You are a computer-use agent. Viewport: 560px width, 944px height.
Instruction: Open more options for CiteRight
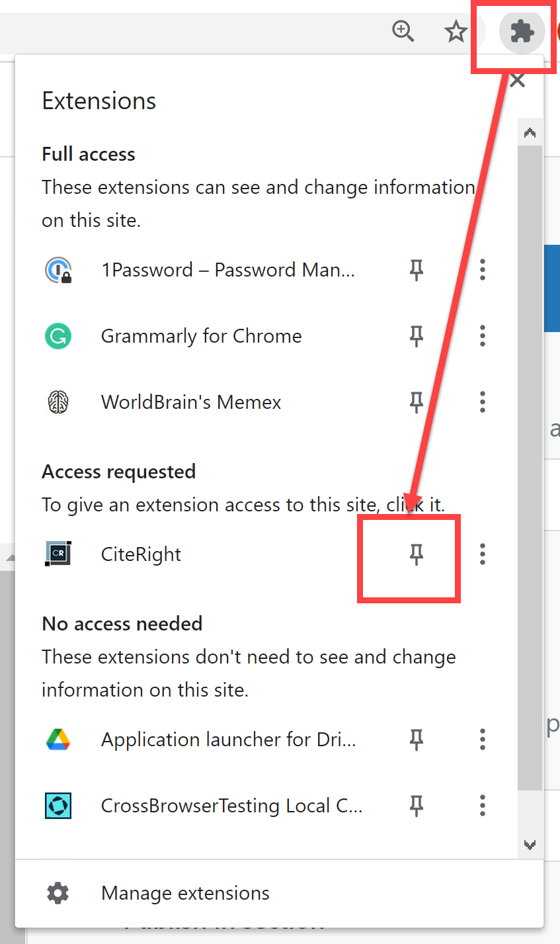[x=483, y=554]
